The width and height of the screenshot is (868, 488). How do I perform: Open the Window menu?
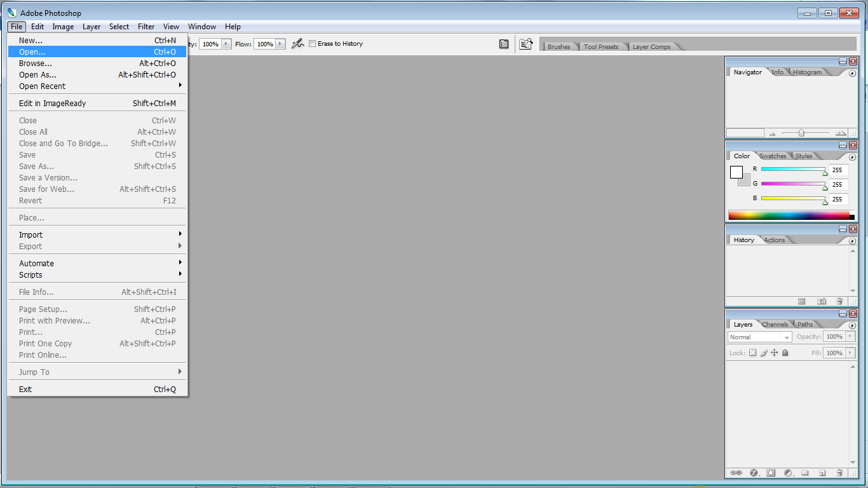click(x=202, y=27)
